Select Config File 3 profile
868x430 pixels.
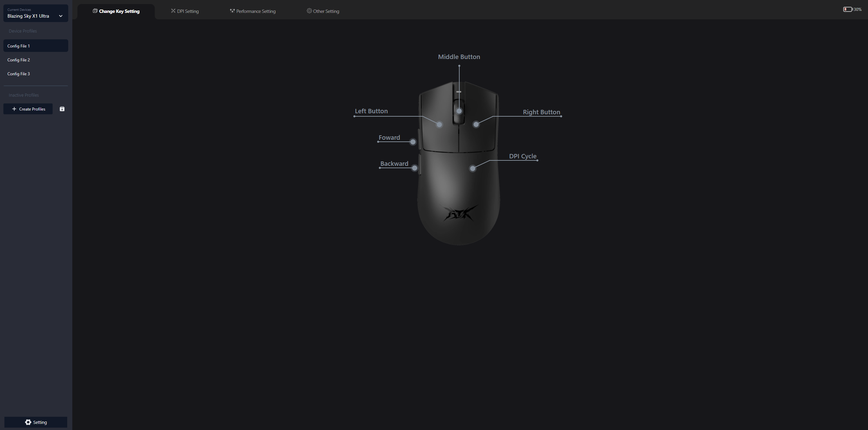19,74
